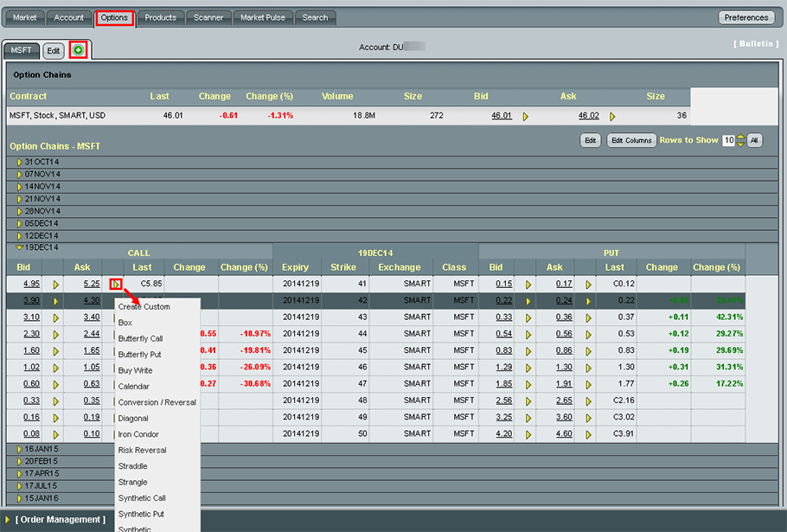
Task: Open Preferences
Action: click(x=746, y=17)
